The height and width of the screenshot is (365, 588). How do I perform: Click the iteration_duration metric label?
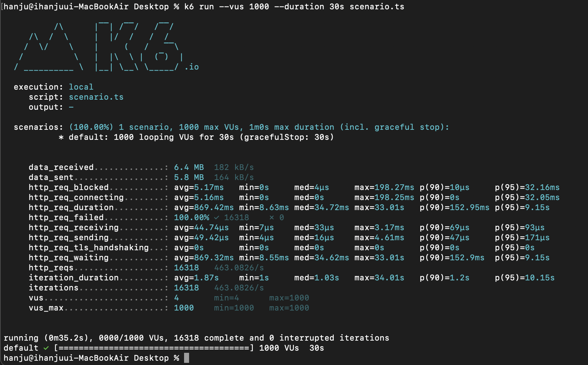74,278
